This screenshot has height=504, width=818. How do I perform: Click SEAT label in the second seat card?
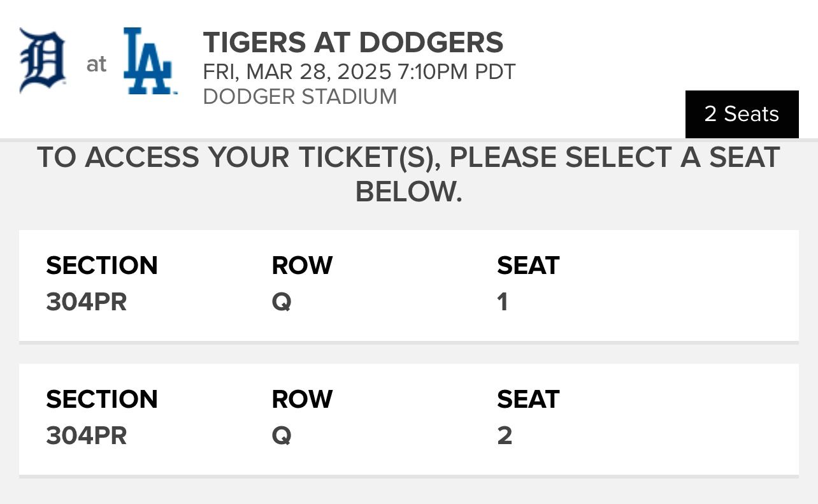(x=527, y=400)
